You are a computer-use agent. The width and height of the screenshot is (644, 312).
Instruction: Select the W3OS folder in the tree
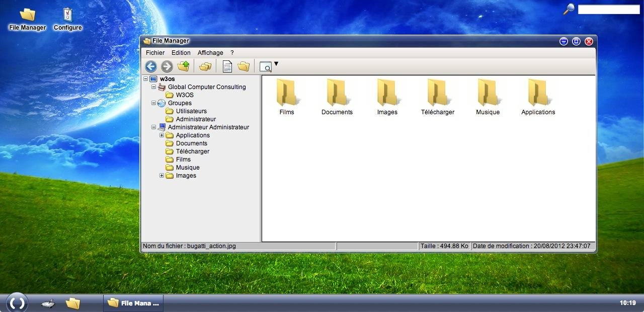pos(186,95)
